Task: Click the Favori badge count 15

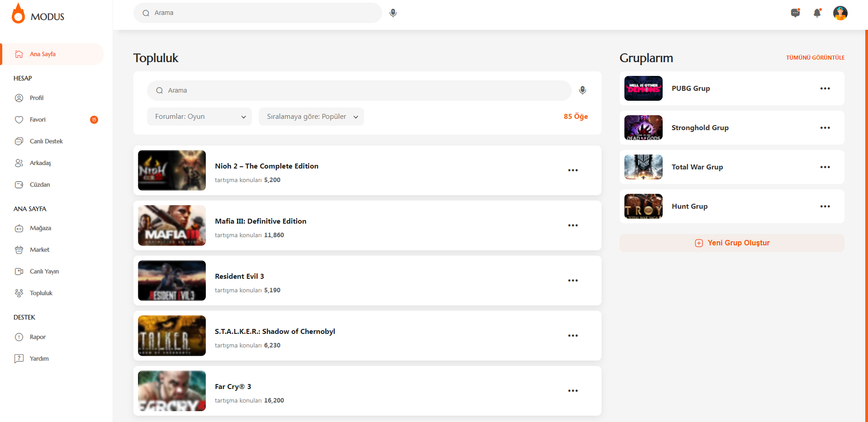Action: click(x=94, y=120)
